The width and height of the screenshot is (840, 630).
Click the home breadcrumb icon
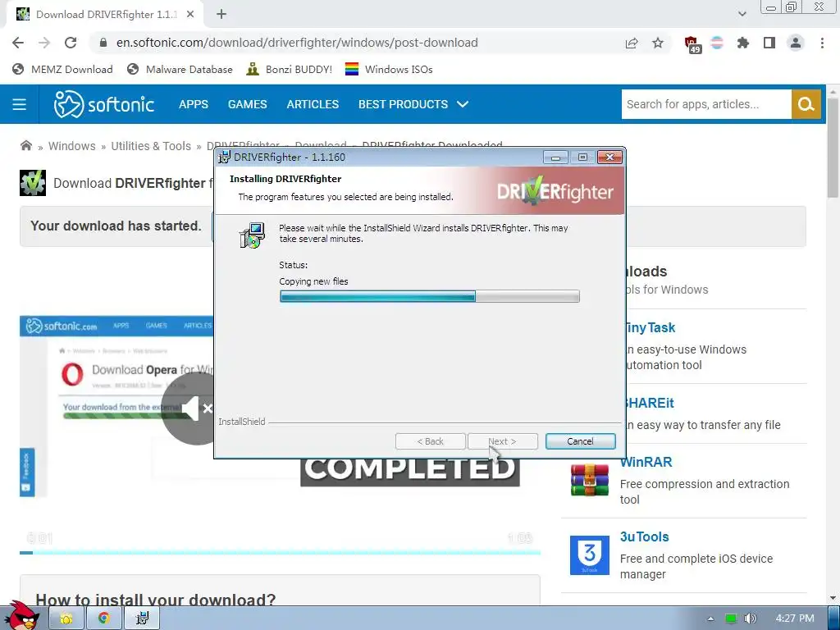click(25, 145)
